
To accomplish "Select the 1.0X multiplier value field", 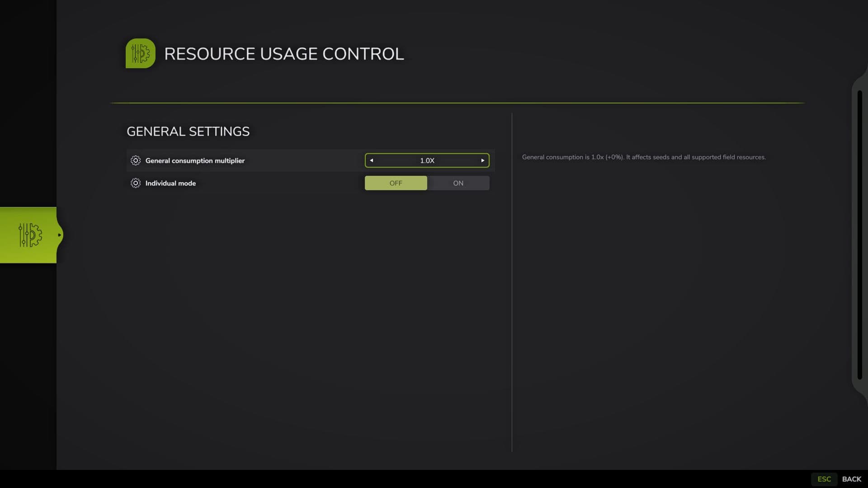I will tap(427, 160).
